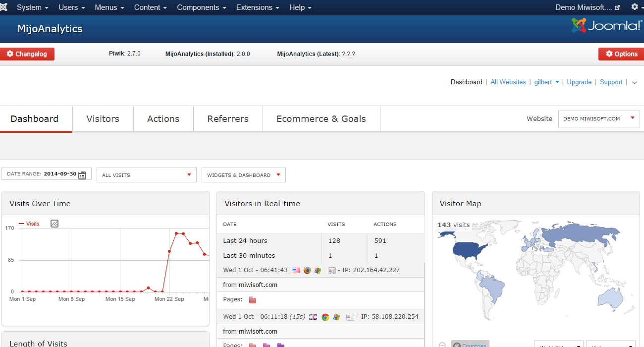The width and height of the screenshot is (644, 347).
Task: Open the DEMO MIWISOFT.COM website selector
Action: [599, 119]
